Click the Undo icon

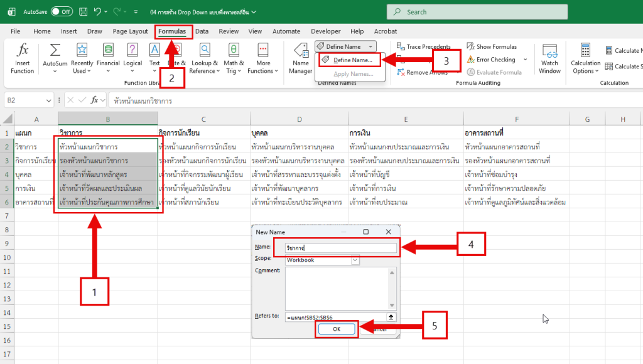pos(97,12)
